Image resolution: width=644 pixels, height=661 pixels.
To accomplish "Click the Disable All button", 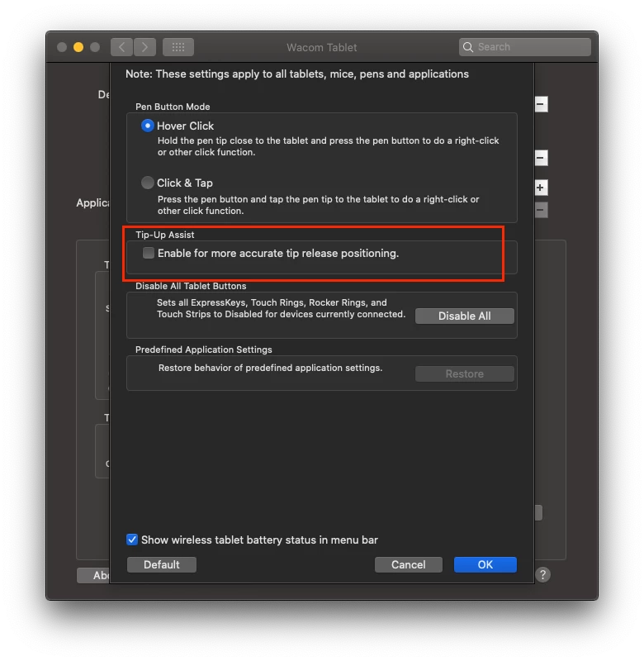I will point(464,316).
